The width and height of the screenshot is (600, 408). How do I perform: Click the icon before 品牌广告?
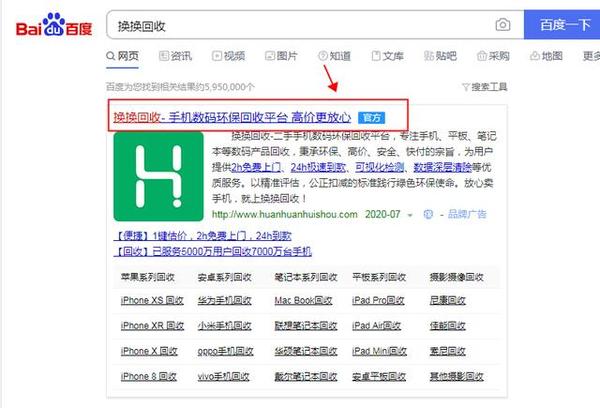click(428, 214)
